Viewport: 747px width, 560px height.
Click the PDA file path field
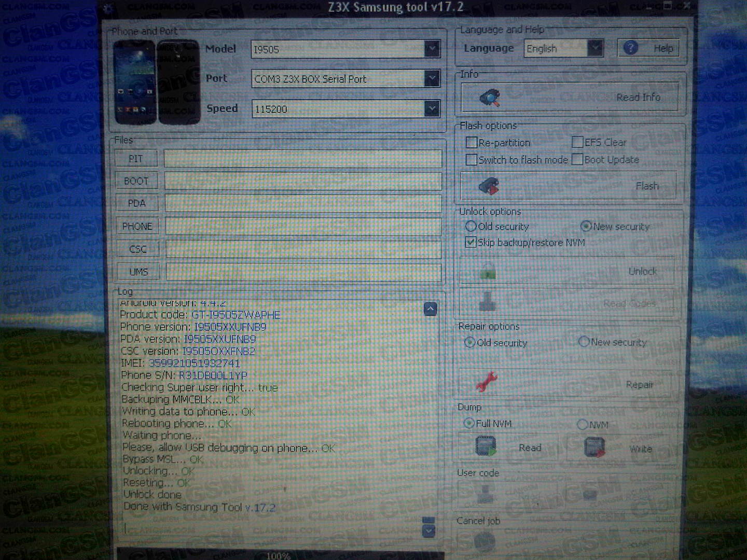point(303,204)
